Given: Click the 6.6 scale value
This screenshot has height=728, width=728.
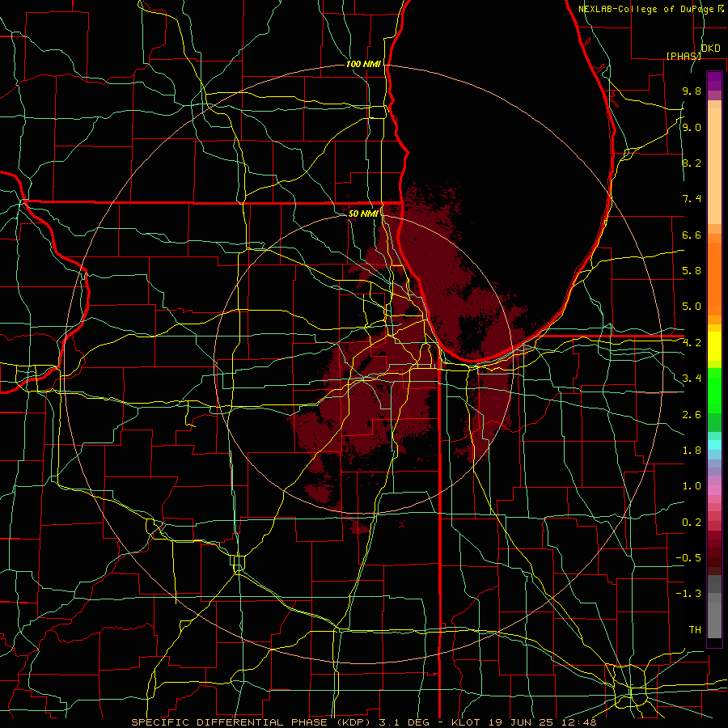Looking at the screenshot, I should 692,235.
